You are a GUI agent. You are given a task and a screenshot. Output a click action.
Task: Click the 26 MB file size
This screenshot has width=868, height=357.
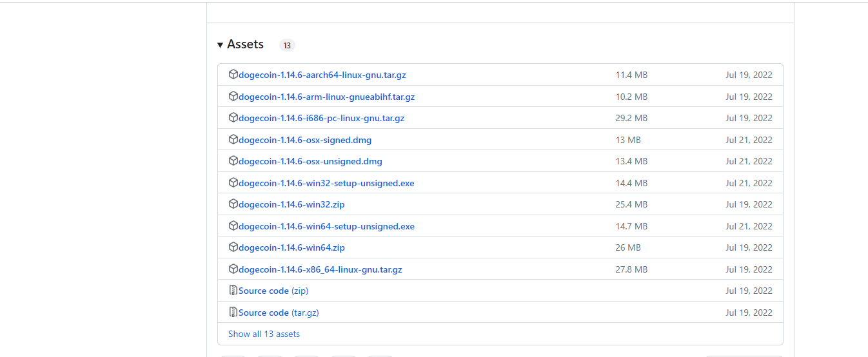point(628,247)
